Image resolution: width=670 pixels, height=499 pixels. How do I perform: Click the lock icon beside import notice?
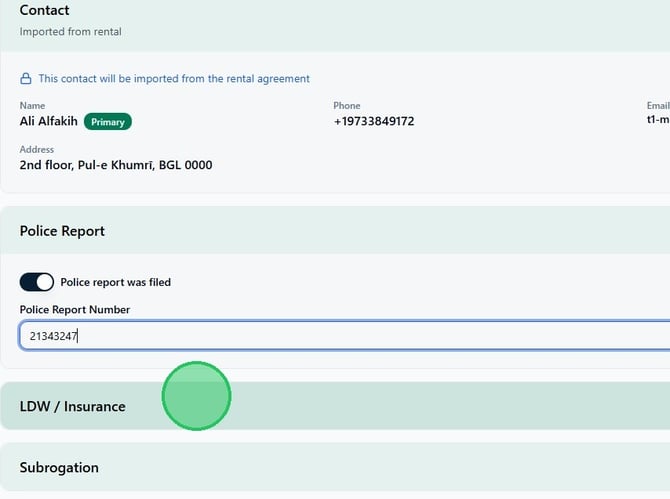pyautogui.click(x=26, y=79)
